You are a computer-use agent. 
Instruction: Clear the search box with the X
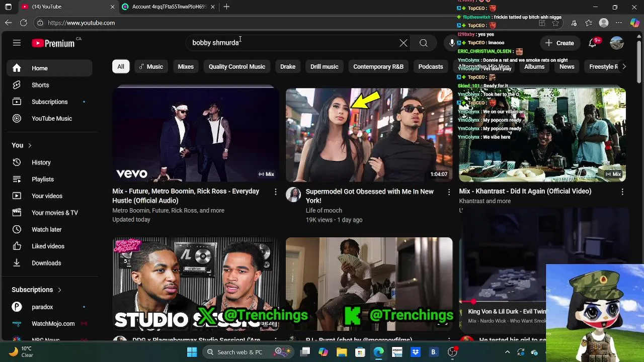point(404,43)
